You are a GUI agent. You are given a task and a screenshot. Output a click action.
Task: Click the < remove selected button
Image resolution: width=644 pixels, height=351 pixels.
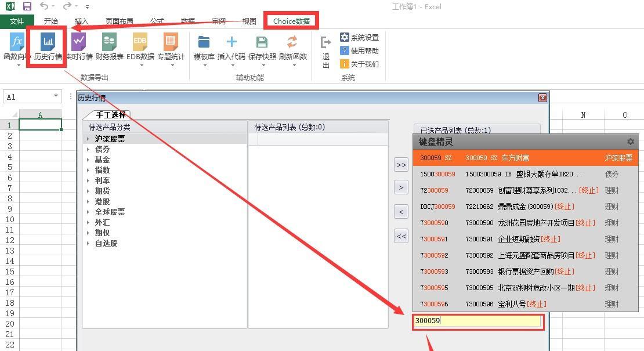[401, 212]
